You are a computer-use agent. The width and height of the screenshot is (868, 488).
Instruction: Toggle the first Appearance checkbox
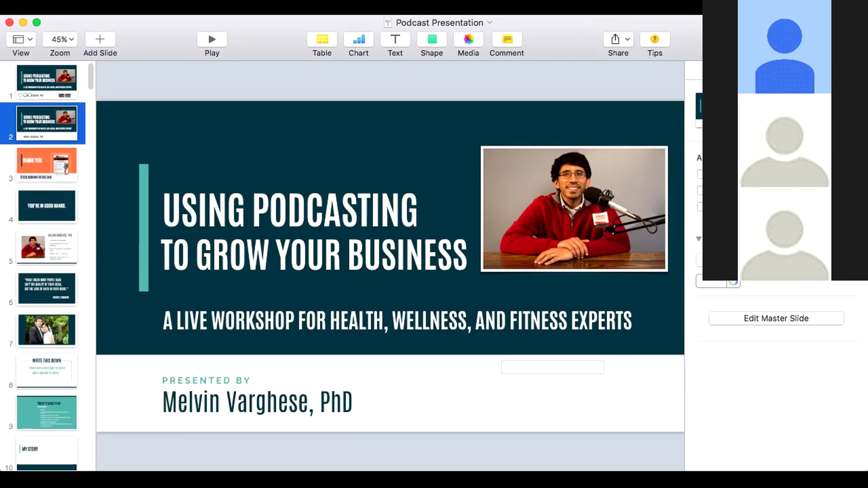coord(700,174)
